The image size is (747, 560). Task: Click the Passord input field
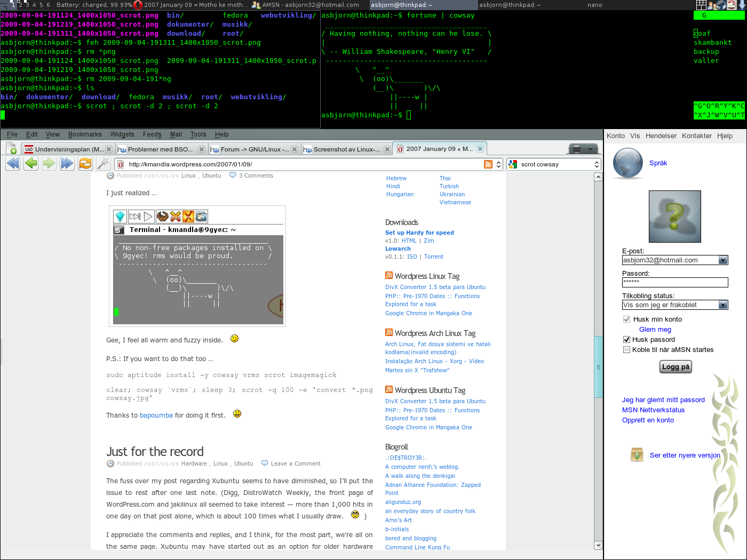click(675, 282)
